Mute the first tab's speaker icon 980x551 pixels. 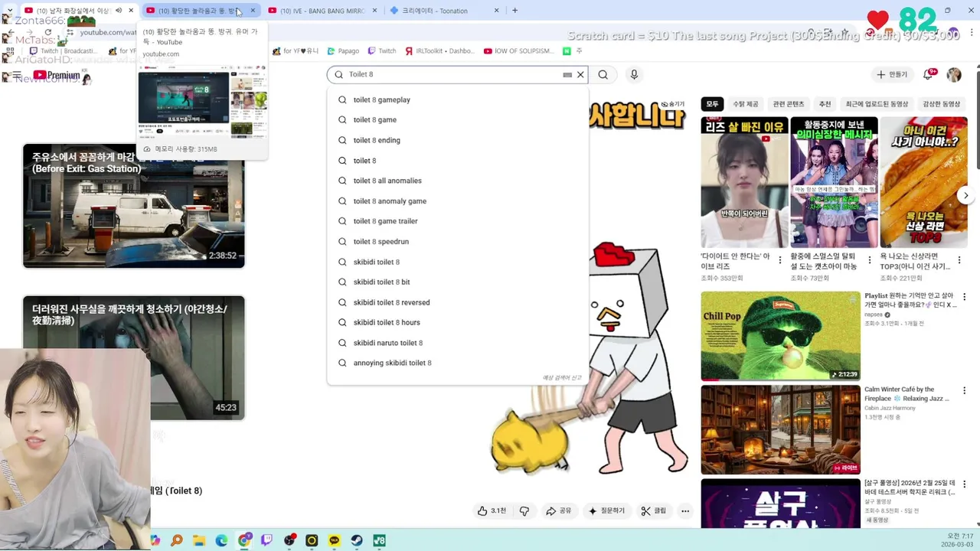point(119,11)
